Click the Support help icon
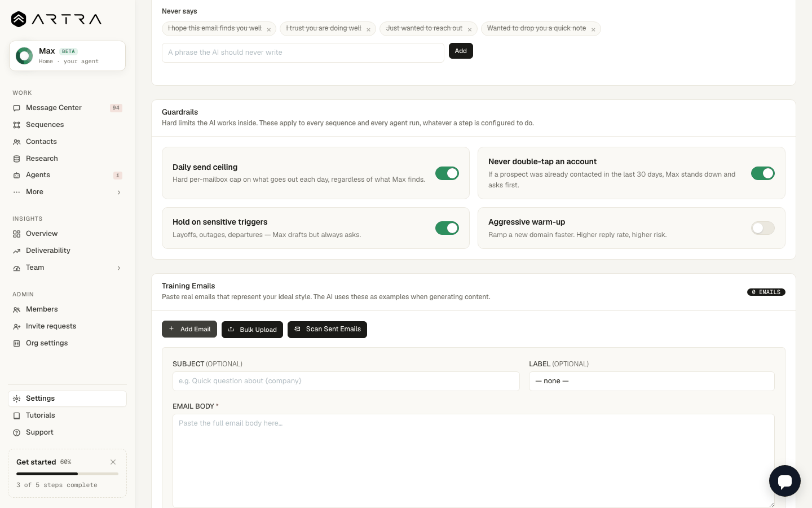This screenshot has height=508, width=812. (x=17, y=432)
